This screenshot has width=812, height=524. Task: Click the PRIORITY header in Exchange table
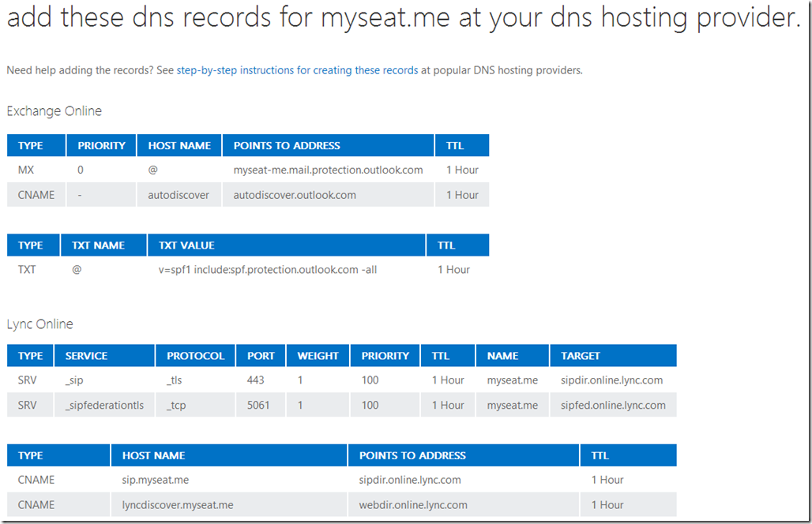pos(101,146)
